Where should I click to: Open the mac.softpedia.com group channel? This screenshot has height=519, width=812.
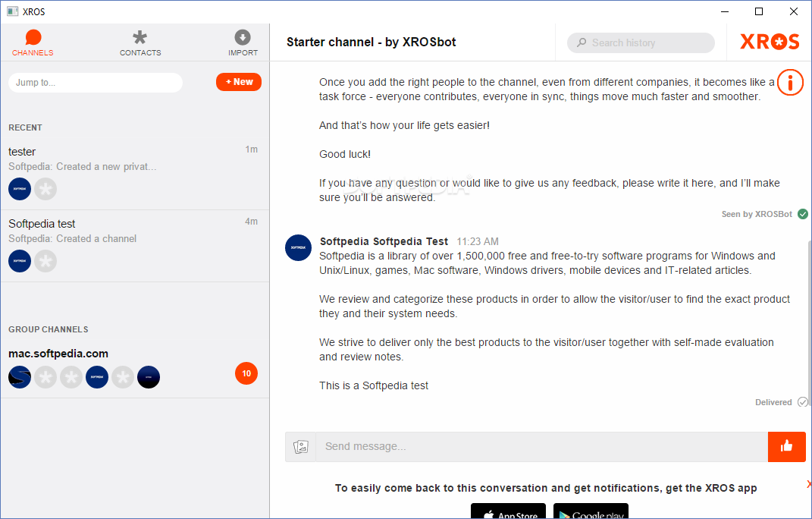135,370
